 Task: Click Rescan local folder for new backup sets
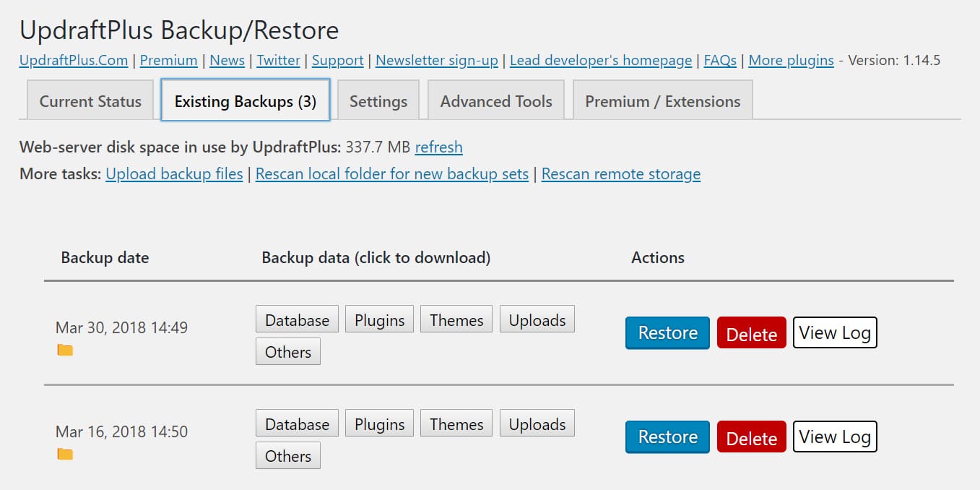click(392, 174)
